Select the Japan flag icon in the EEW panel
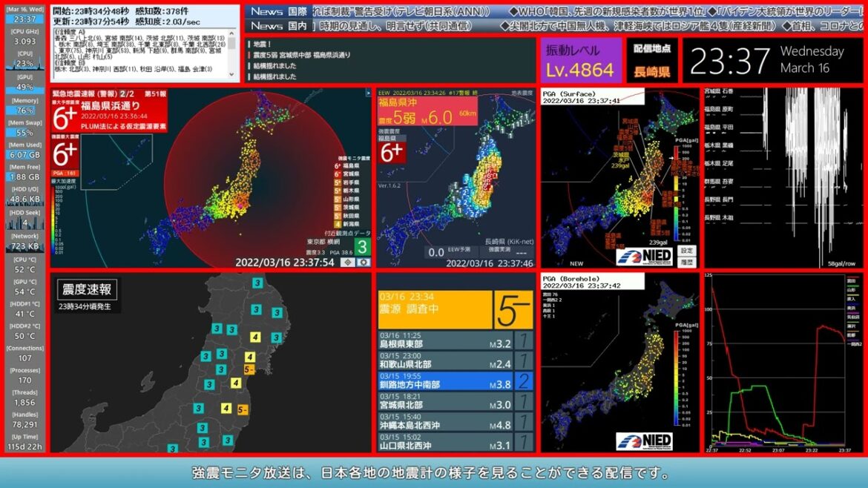 coord(348,262)
